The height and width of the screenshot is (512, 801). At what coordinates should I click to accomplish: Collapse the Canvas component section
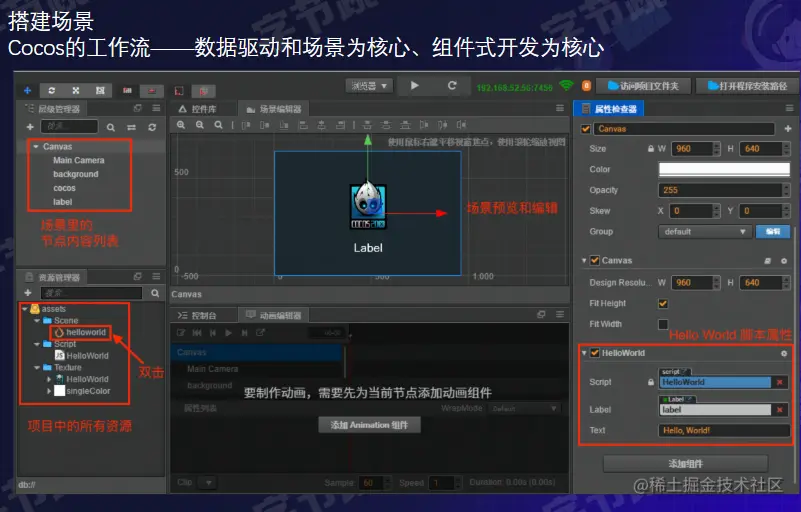click(584, 261)
